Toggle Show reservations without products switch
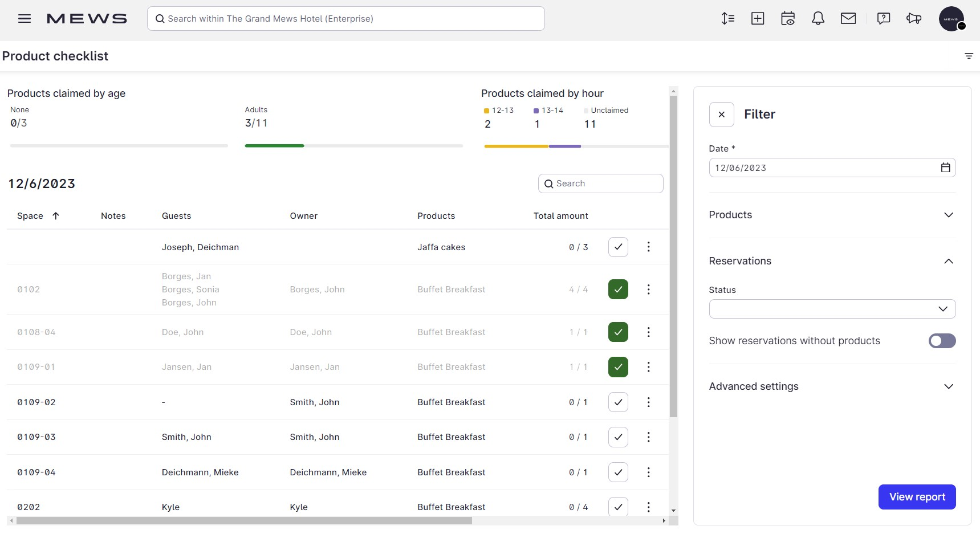This screenshot has width=980, height=538. [942, 341]
